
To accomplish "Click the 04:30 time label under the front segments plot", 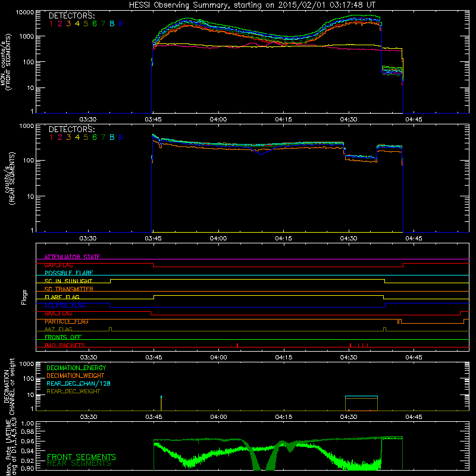I will pyautogui.click(x=349, y=120).
